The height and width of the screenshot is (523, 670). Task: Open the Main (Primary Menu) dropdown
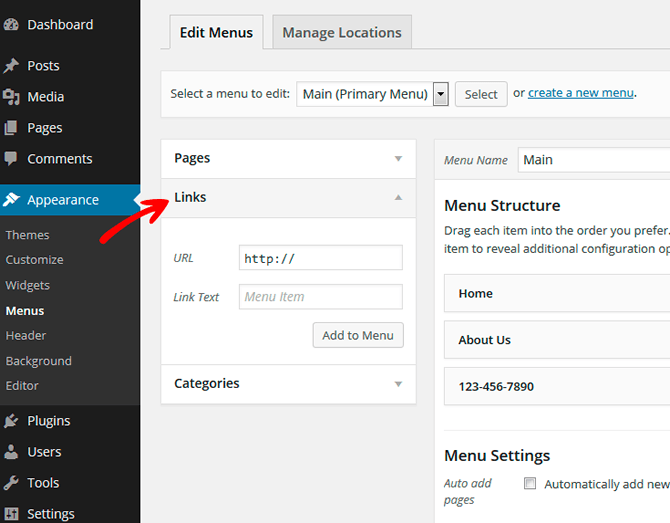click(x=372, y=94)
